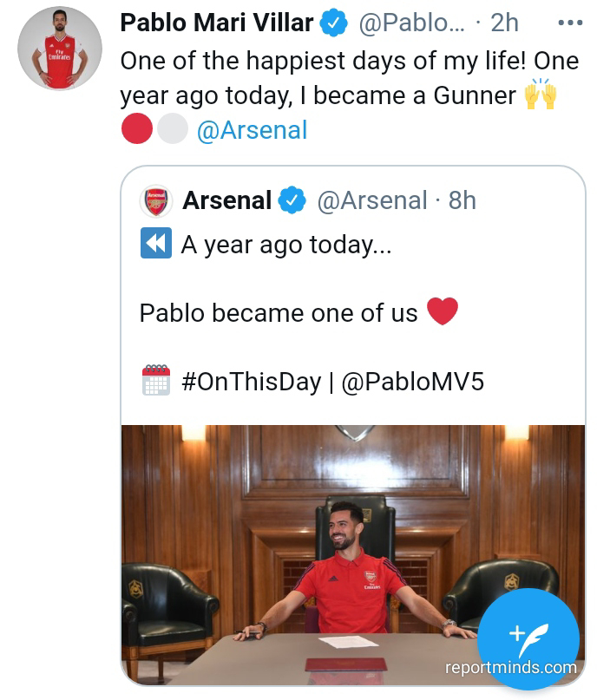Open the @PabloMV5 mention link
597x700 pixels.
coord(412,383)
